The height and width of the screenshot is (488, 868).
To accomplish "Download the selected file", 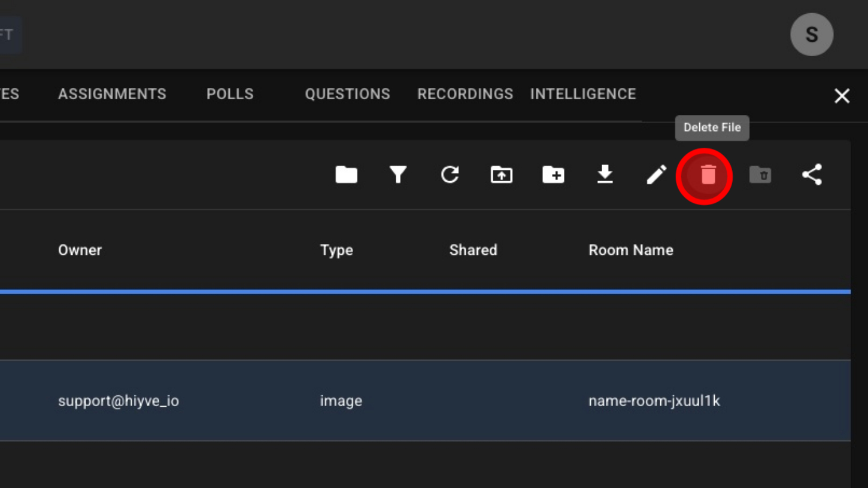I will pos(605,175).
